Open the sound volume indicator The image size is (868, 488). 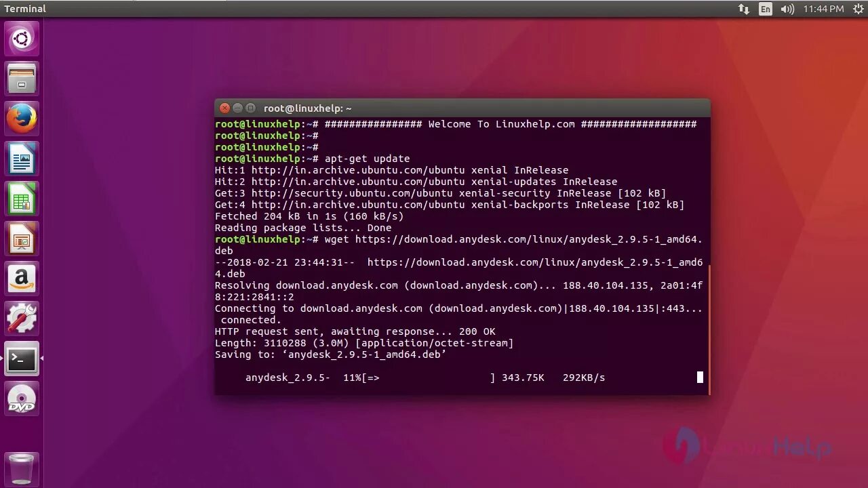787,9
